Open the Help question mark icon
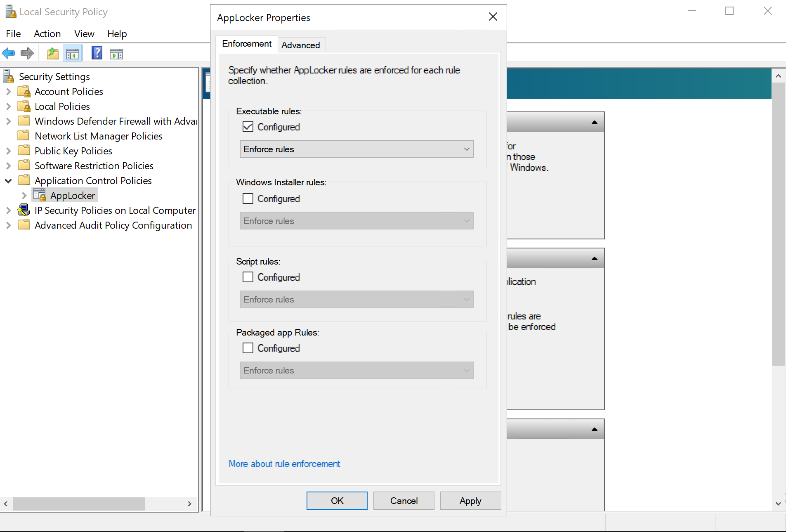 coord(97,53)
